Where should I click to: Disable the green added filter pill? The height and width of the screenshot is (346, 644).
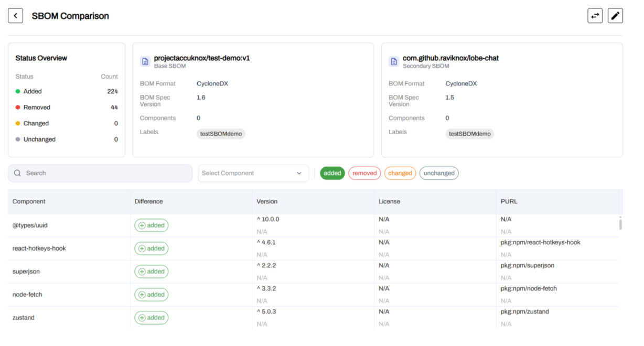[x=332, y=172]
